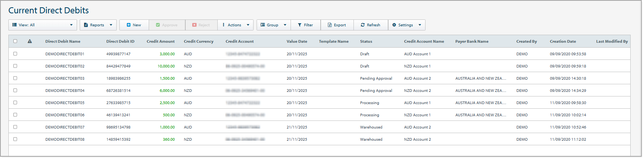Expand the Settings dropdown arrow
Screen dimensions: 644x159
tap(420, 25)
